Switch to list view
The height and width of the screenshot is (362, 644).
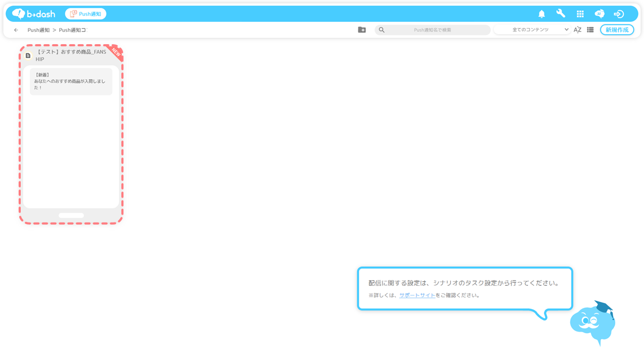pyautogui.click(x=590, y=30)
